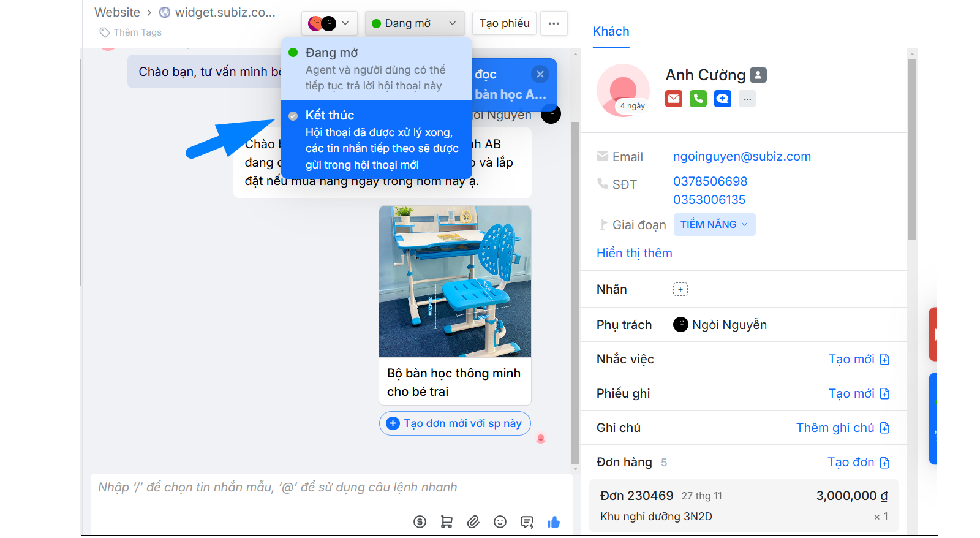This screenshot has width=980, height=538.
Task: Send a thumbs-up like
Action: [554, 521]
